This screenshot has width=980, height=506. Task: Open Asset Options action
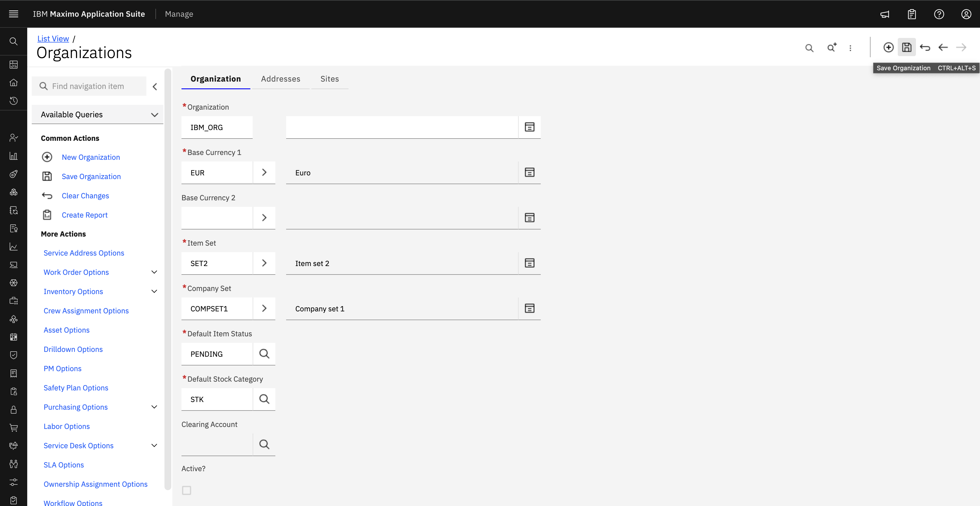click(x=67, y=330)
